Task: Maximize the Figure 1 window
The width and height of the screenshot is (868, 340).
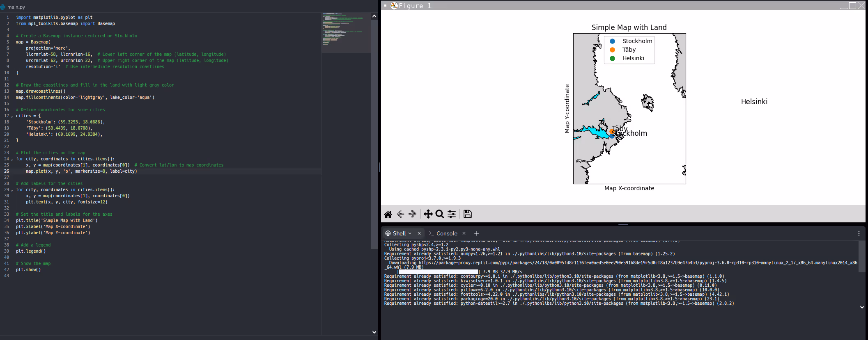Action: (x=852, y=6)
